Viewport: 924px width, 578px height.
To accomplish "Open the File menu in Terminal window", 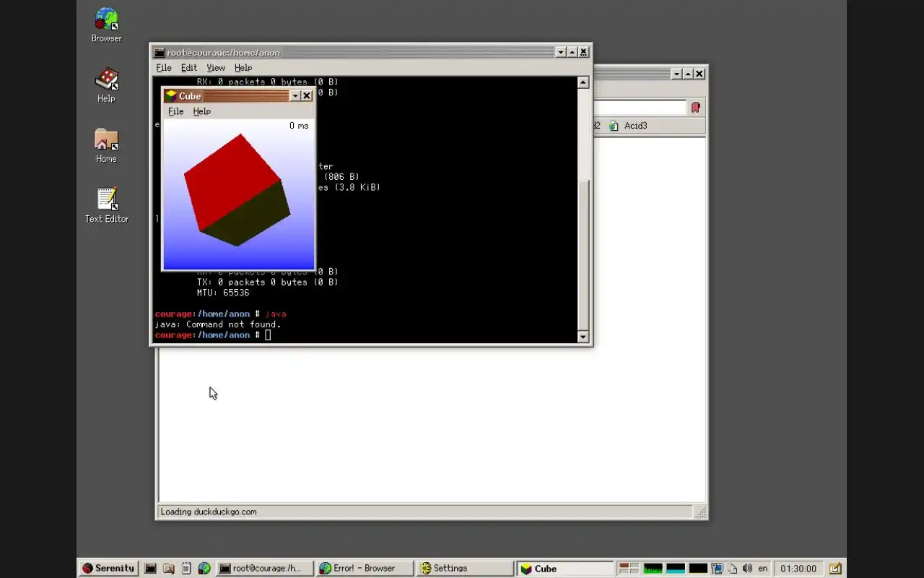I will (x=164, y=67).
